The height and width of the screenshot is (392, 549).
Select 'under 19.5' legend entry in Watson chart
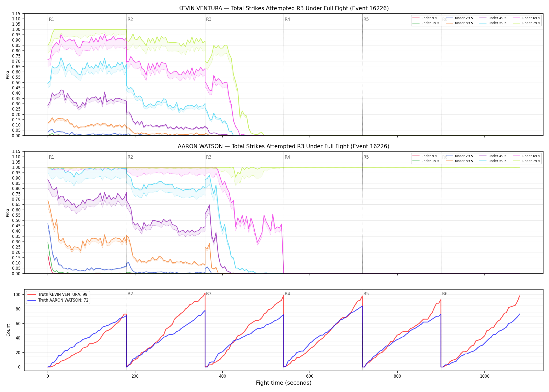[x=426, y=161]
